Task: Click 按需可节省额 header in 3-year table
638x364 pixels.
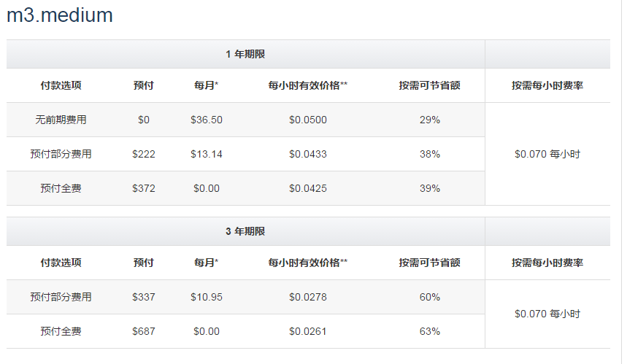Action: [x=430, y=263]
